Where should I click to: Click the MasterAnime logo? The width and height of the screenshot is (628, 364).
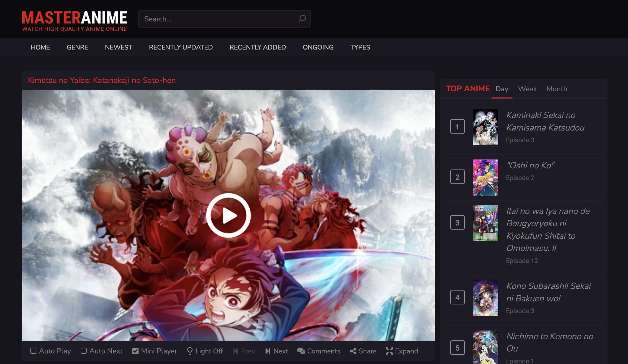tap(74, 21)
